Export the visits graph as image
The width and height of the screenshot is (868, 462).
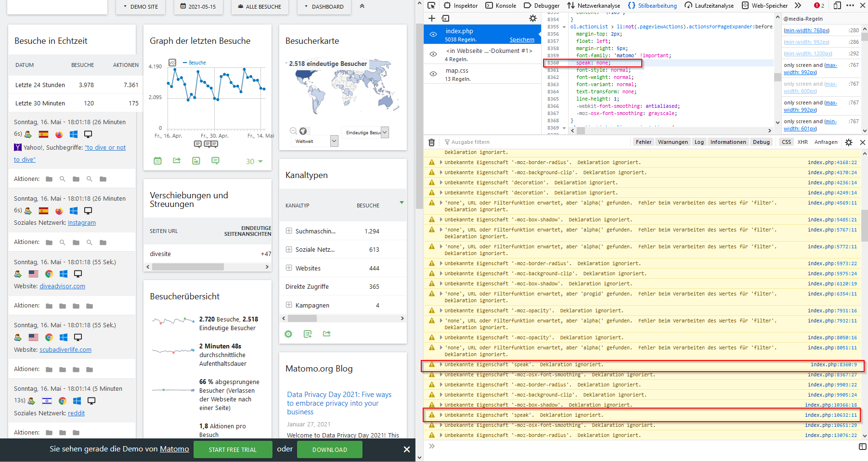[196, 161]
